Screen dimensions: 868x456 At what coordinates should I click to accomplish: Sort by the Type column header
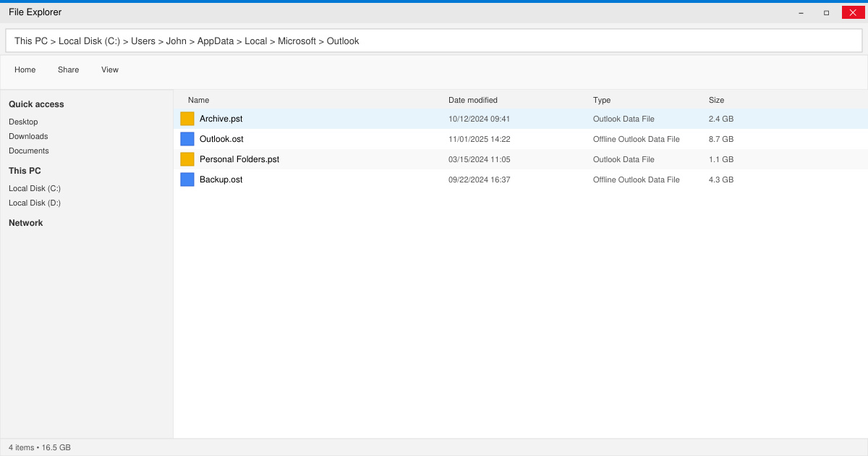point(602,100)
